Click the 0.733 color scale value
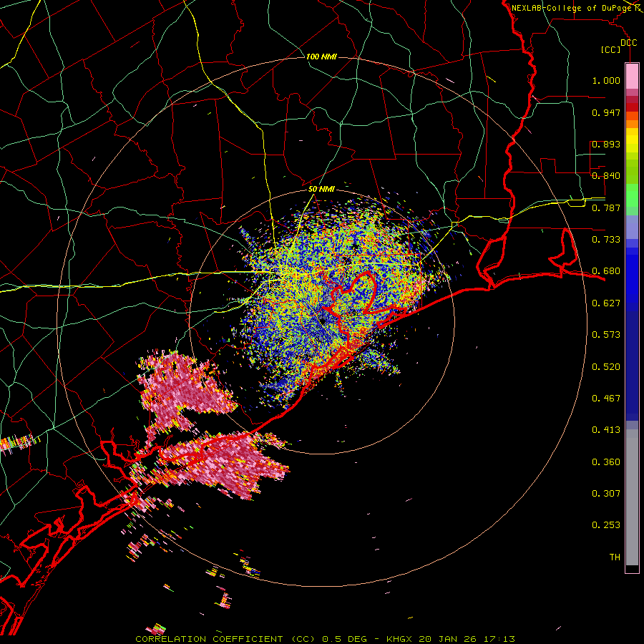Viewport: 644px width, 644px height. click(606, 240)
